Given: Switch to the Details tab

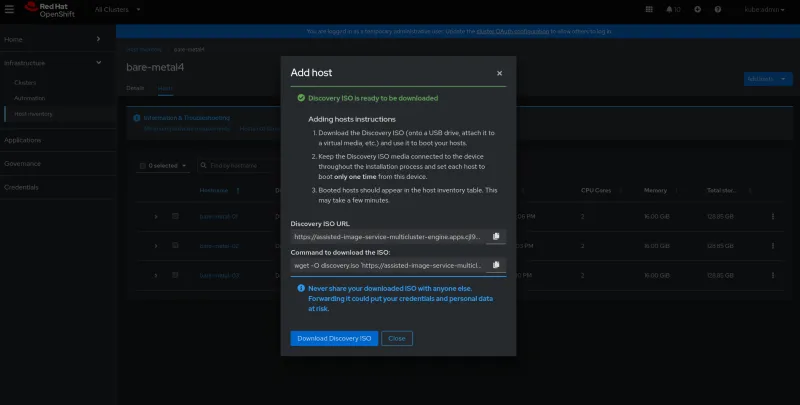Looking at the screenshot, I should 135,88.
